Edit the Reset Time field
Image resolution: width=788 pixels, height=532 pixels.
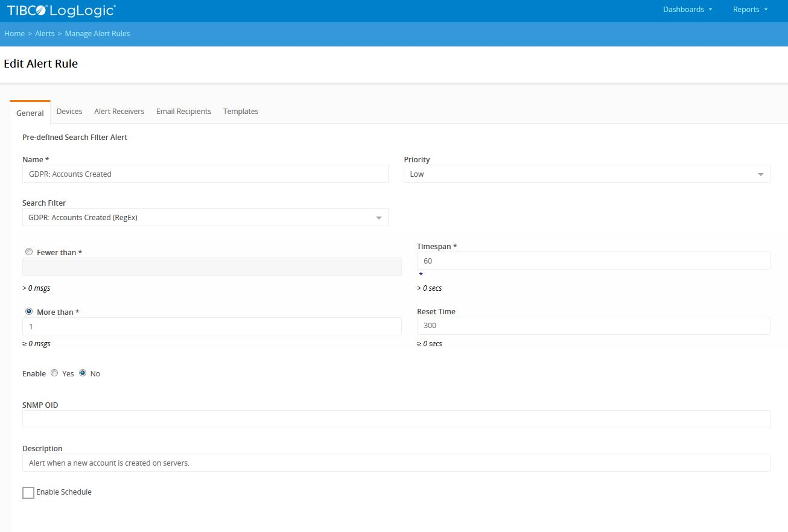[x=593, y=326]
